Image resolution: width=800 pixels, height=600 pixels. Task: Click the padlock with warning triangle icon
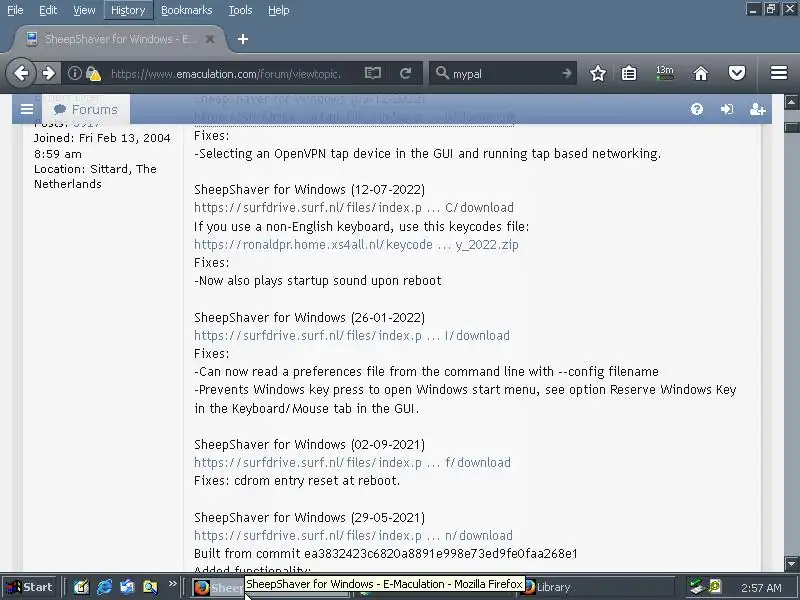pyautogui.click(x=93, y=74)
